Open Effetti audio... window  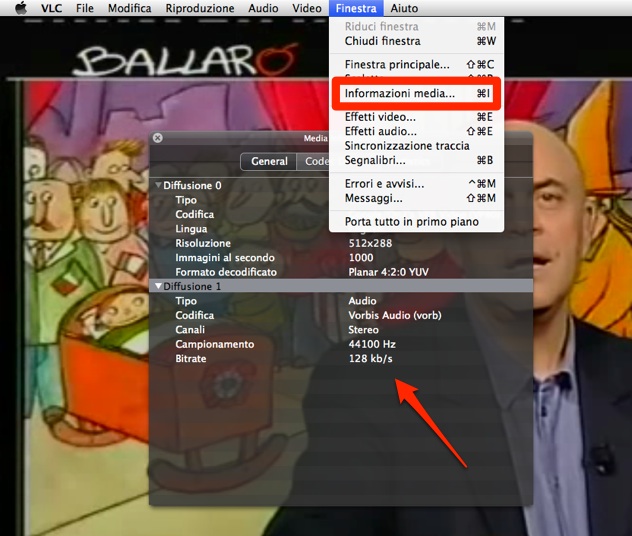[x=416, y=131]
